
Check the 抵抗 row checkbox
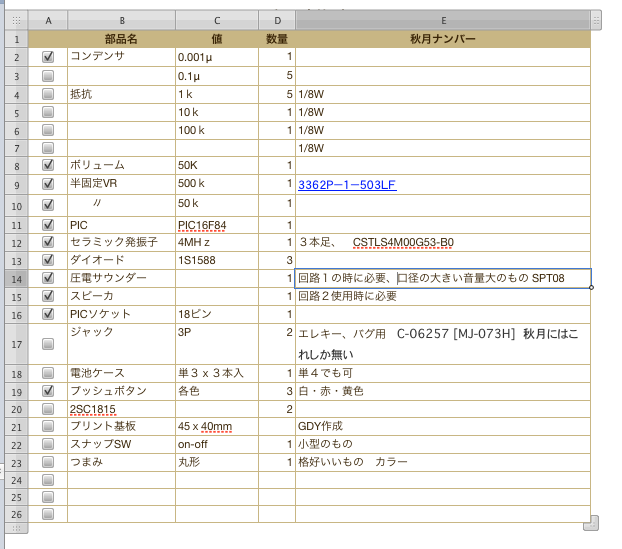[48, 93]
